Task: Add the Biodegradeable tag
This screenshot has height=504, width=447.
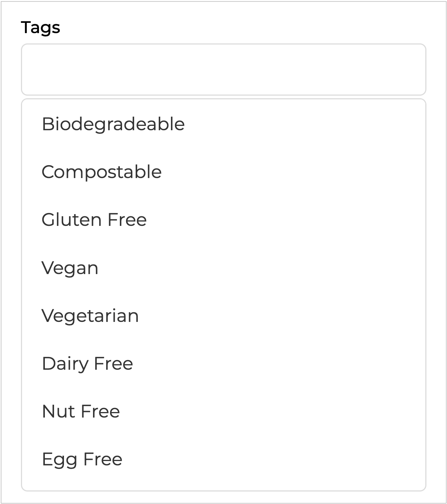Action: 113,124
